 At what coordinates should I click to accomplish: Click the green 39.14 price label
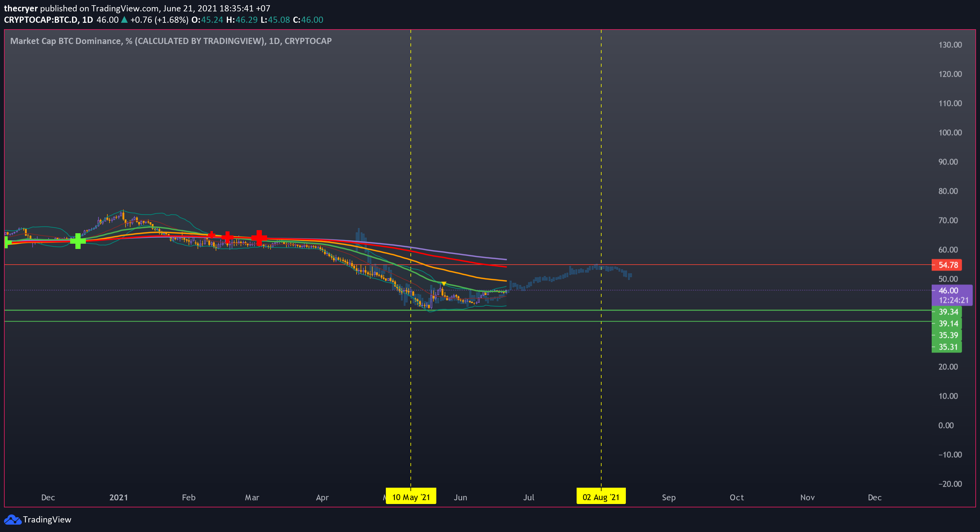946,323
